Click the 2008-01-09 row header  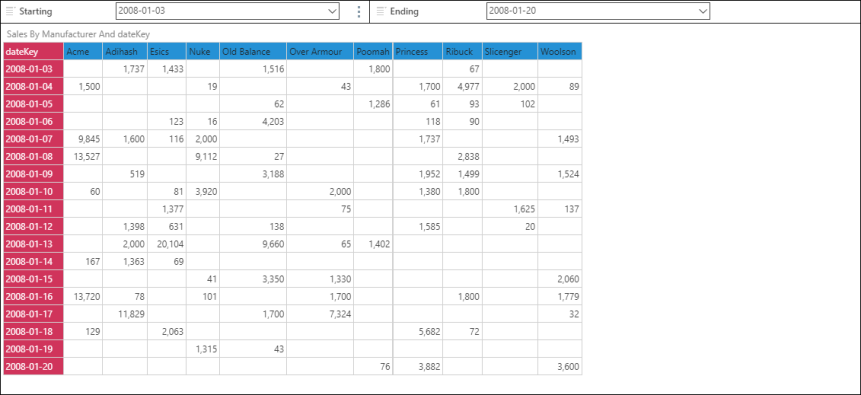[33, 174]
